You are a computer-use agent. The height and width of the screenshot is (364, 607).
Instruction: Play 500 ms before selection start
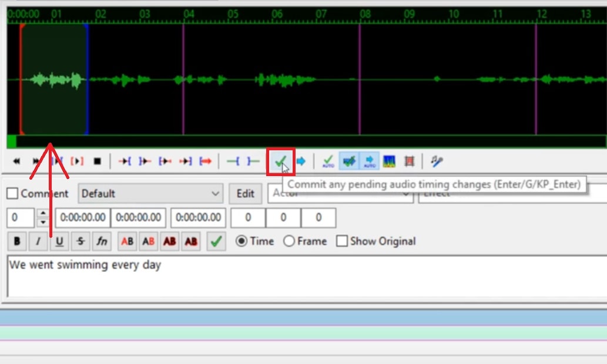125,161
